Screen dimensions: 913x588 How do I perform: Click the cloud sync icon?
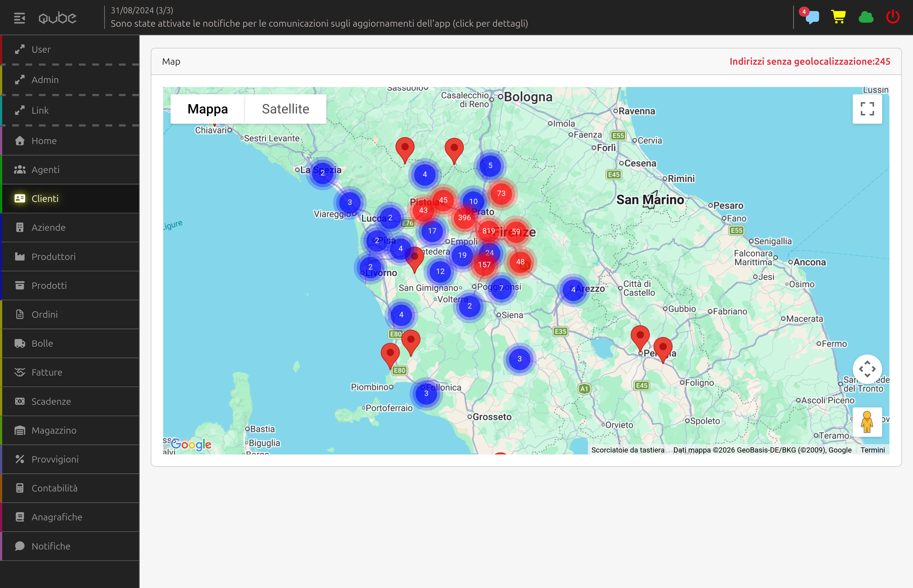[x=866, y=16]
